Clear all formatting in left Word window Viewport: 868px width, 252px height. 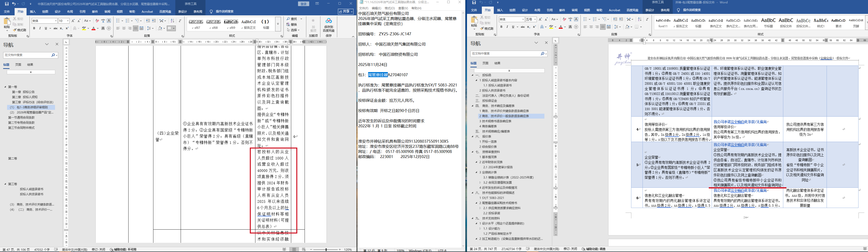97,21
